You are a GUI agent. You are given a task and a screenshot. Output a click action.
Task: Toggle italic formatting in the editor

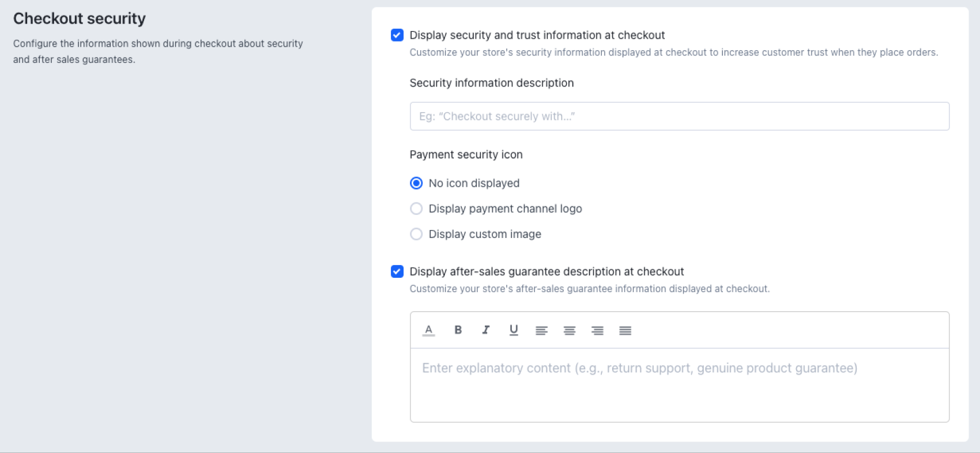coord(485,330)
